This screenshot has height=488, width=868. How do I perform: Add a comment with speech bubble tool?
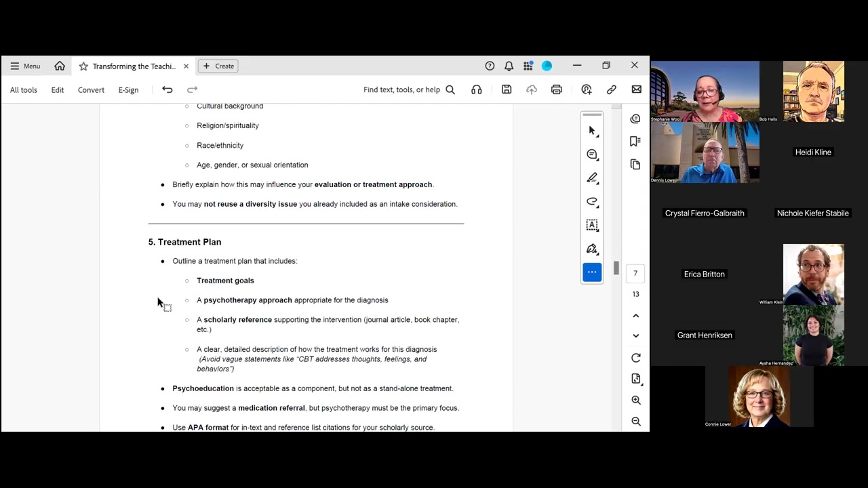[592, 155]
